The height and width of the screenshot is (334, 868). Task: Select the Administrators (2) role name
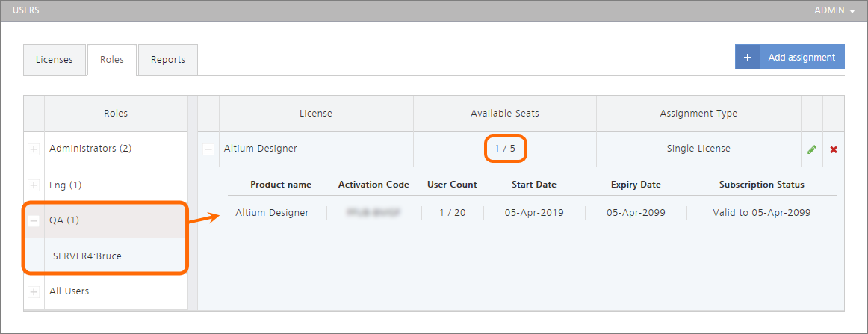click(x=90, y=149)
